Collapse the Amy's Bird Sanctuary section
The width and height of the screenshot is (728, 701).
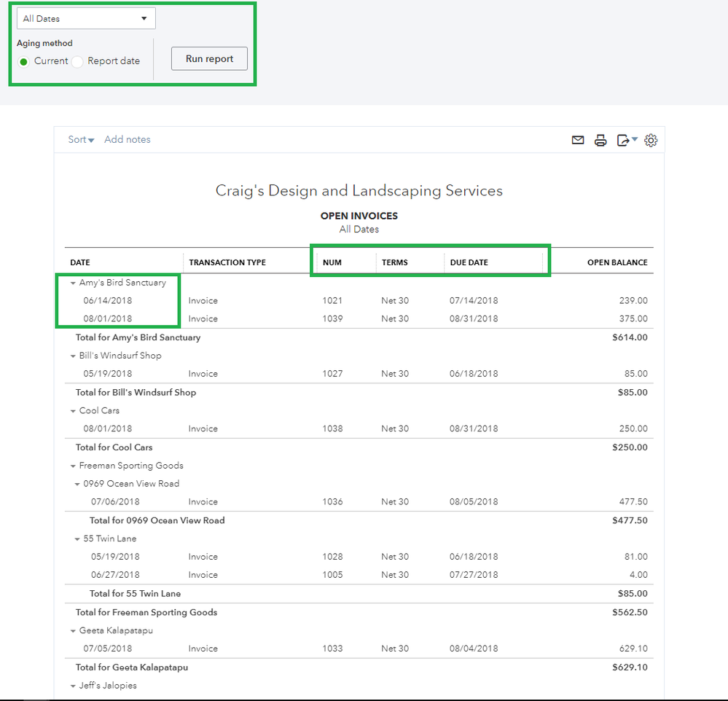pyautogui.click(x=73, y=283)
